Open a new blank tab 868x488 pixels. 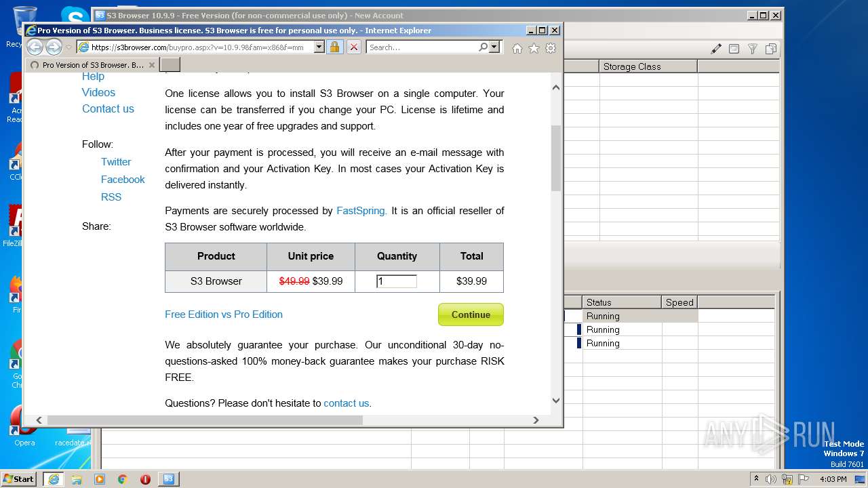(170, 64)
